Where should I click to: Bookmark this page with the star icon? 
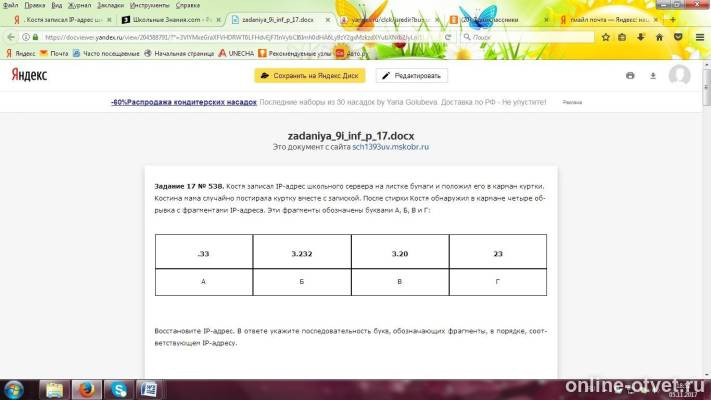(606, 37)
